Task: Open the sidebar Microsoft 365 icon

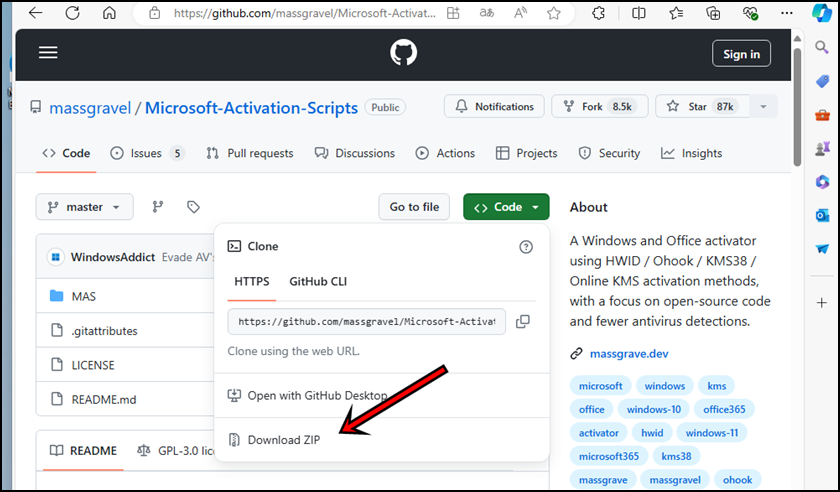Action: 822,182
